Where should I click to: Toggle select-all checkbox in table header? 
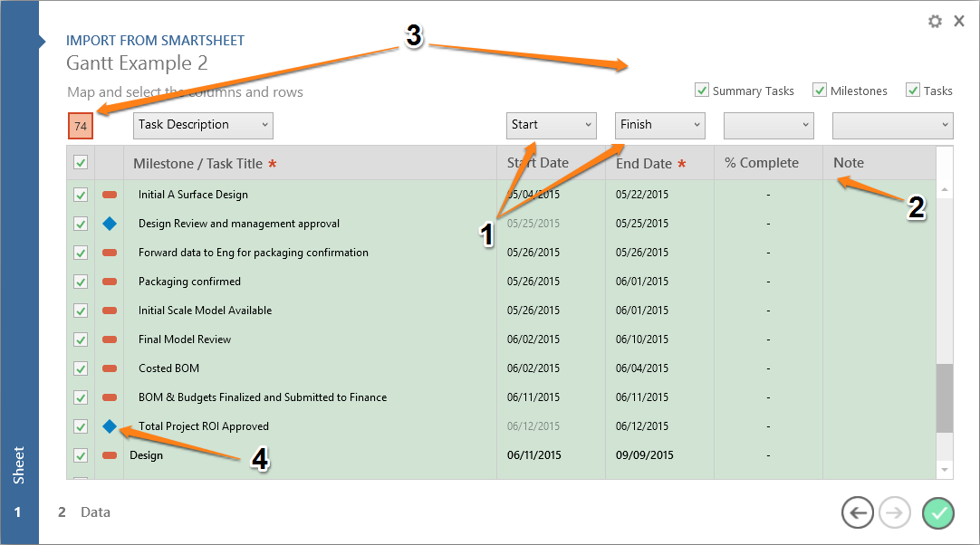tap(81, 163)
